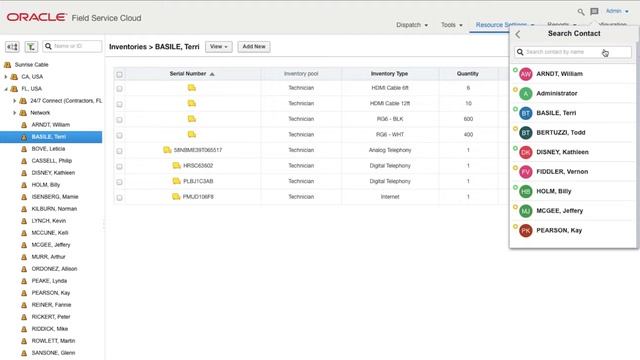Viewport: 640px width, 360px height.
Task: Select ROWLETT, Martin in resource tree
Action: tap(53, 341)
